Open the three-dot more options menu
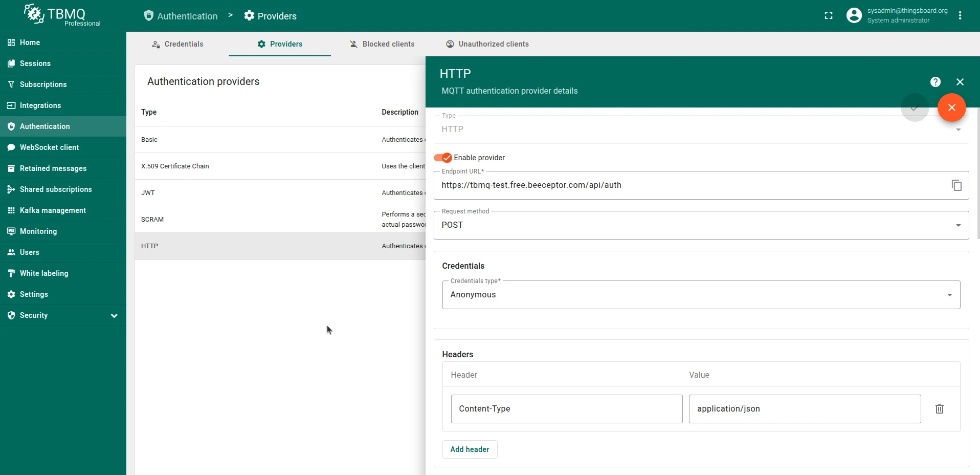The width and height of the screenshot is (980, 475). point(960,16)
